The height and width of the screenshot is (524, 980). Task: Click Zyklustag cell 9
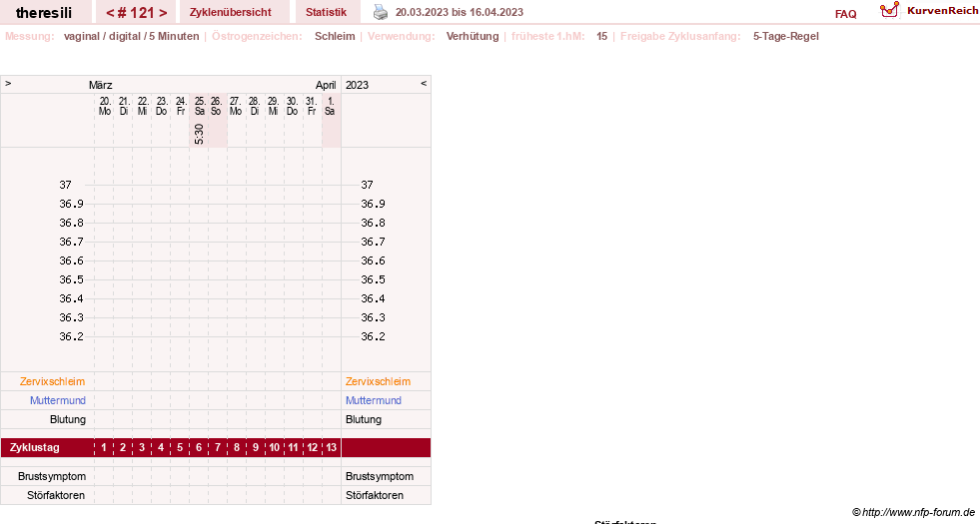click(x=256, y=448)
